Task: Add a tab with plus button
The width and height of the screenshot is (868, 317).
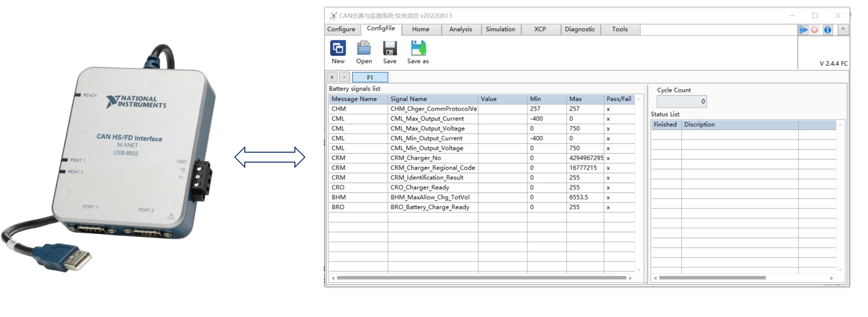Action: (332, 77)
